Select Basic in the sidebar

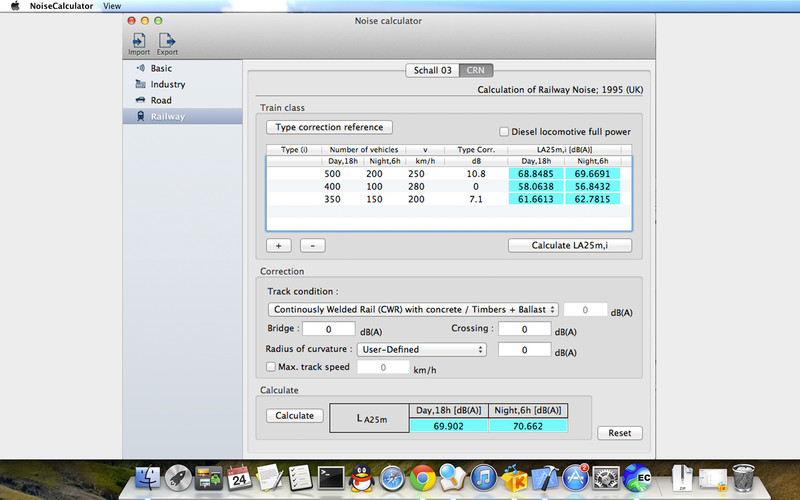[x=160, y=68]
